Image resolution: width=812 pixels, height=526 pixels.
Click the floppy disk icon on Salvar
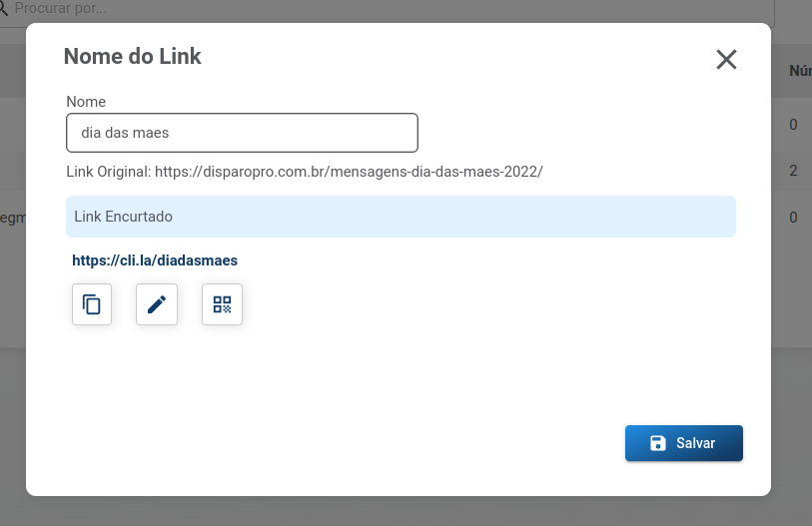(657, 443)
